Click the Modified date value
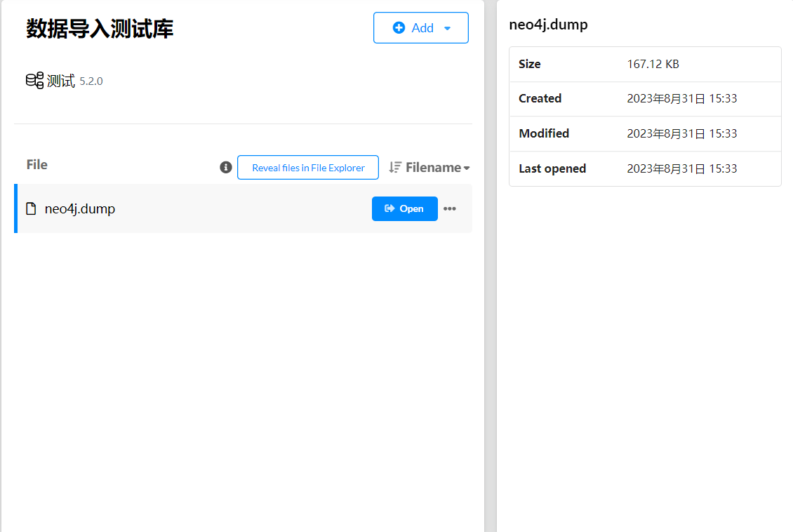793x532 pixels. point(681,133)
